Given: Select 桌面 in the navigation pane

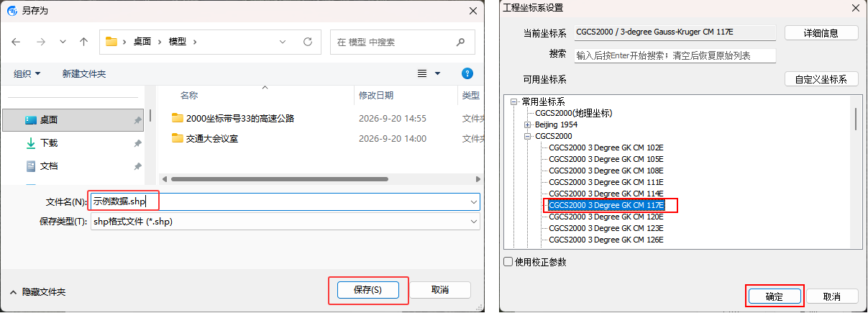Looking at the screenshot, I should click(x=73, y=120).
